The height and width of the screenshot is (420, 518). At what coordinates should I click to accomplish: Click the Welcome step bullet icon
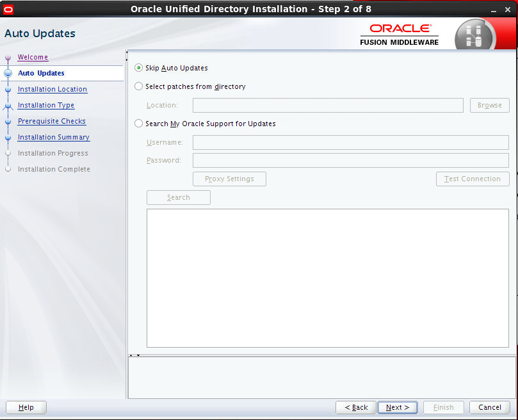[x=8, y=58]
